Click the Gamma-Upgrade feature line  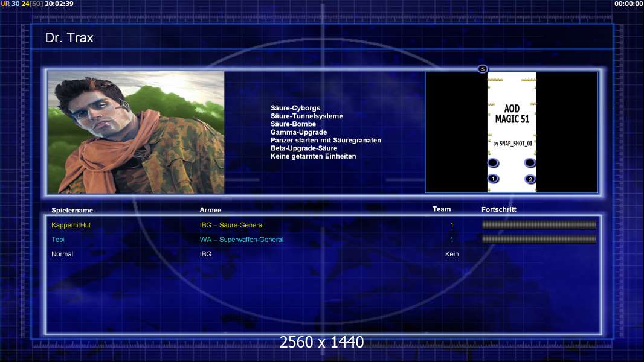(x=298, y=132)
